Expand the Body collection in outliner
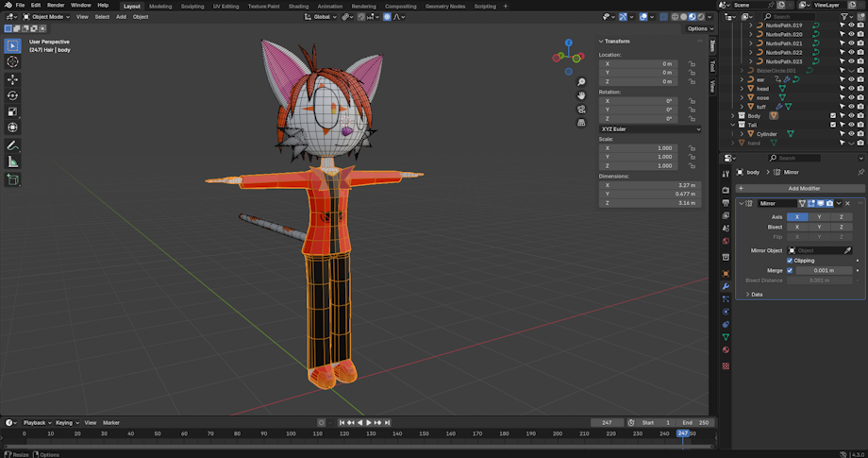 (x=732, y=115)
